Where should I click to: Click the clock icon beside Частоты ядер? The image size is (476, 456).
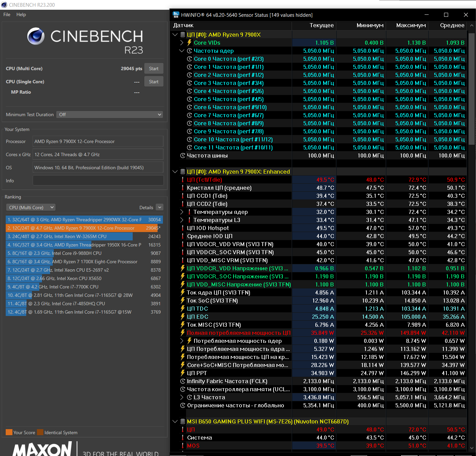coord(189,51)
